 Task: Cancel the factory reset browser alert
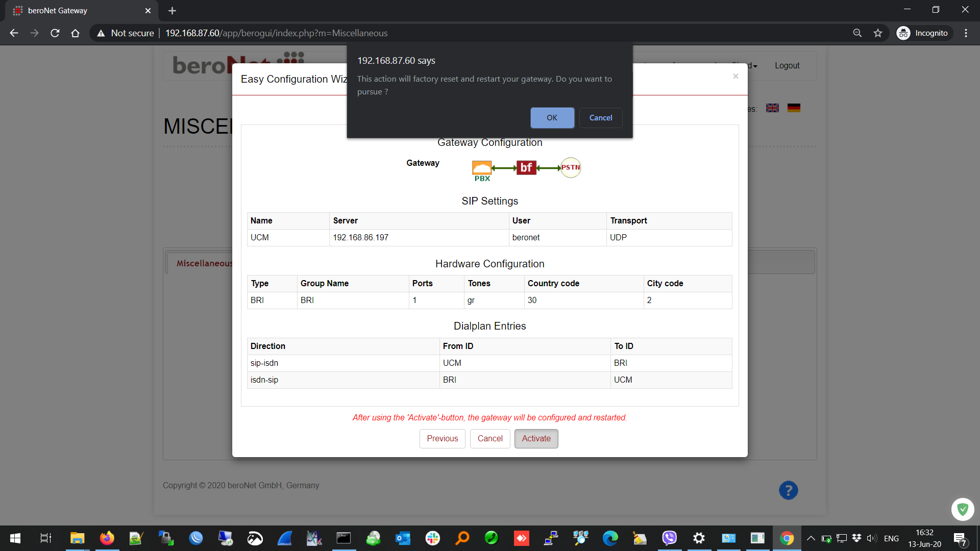pos(600,118)
